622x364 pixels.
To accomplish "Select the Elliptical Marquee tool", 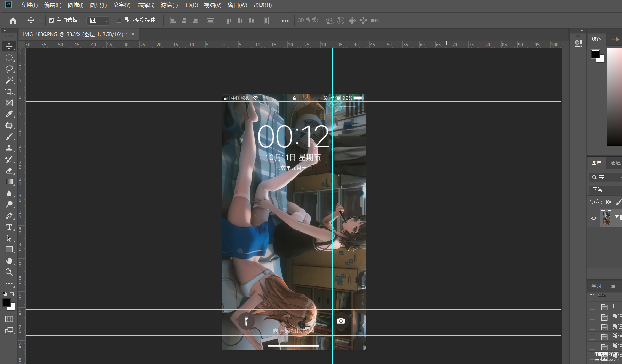I will [9, 58].
